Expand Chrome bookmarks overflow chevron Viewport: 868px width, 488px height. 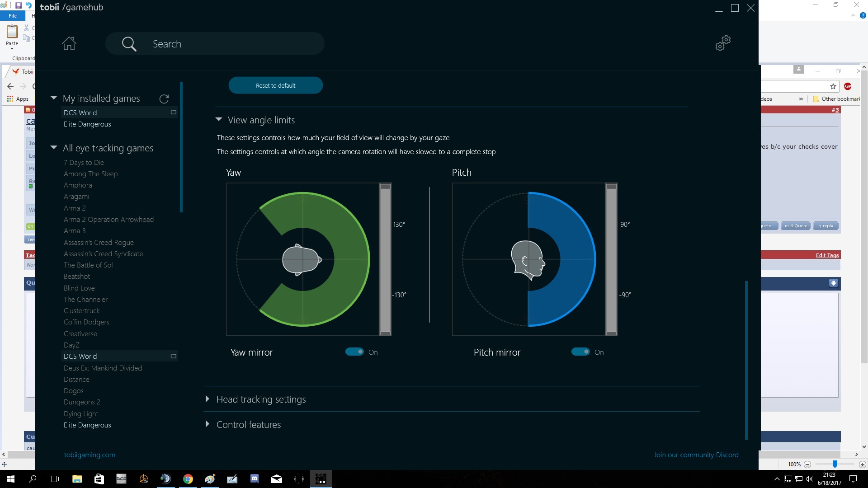pyautogui.click(x=801, y=99)
